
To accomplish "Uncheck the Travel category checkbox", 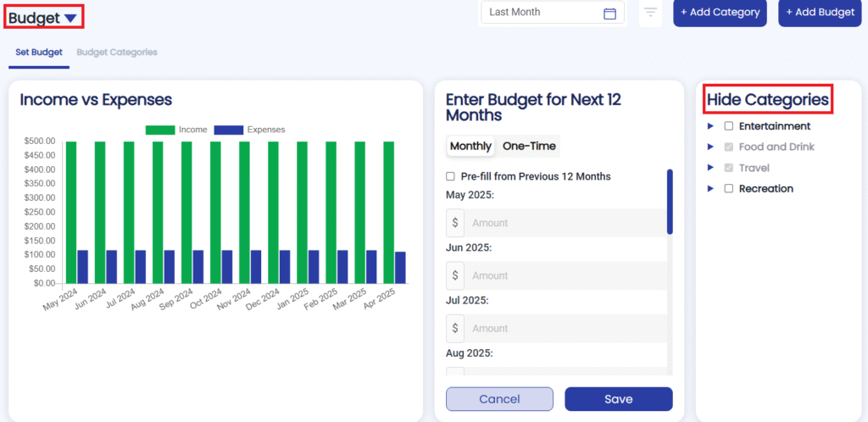I will 728,168.
